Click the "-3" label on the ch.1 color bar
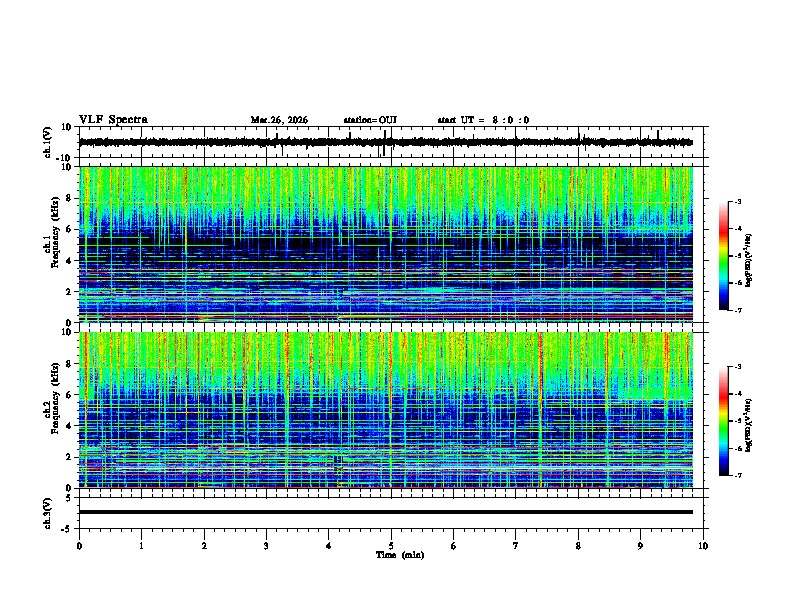 pyautogui.click(x=737, y=201)
